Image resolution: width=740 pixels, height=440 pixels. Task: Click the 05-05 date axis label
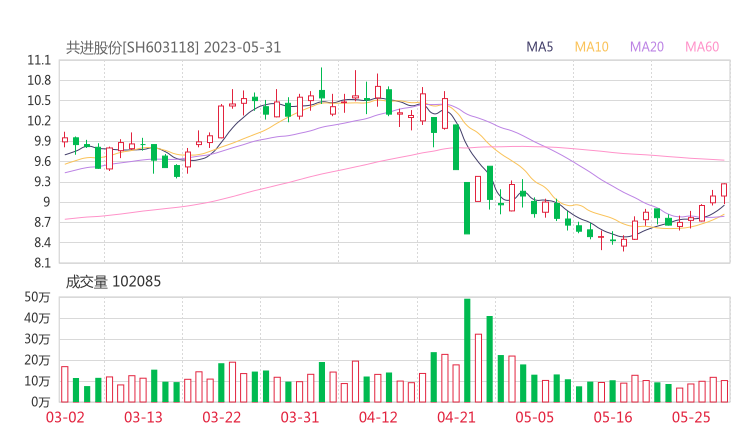click(534, 417)
